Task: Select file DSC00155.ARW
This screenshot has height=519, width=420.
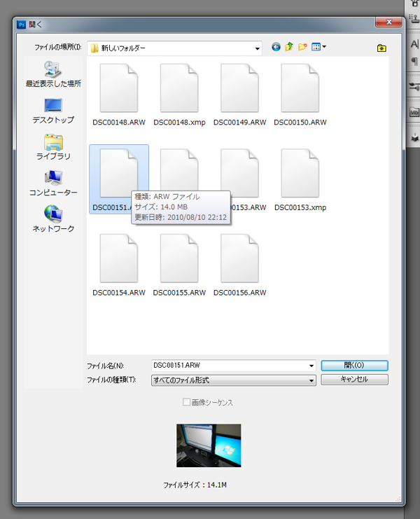Action: (180, 265)
